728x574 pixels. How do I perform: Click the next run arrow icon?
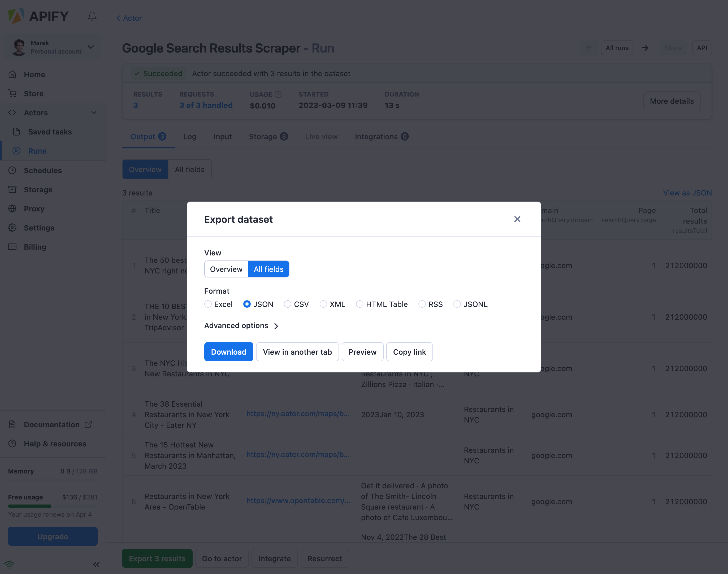coord(645,48)
